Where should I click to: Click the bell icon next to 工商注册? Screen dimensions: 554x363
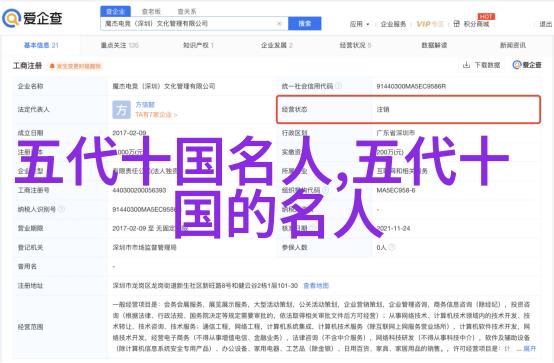(x=52, y=66)
